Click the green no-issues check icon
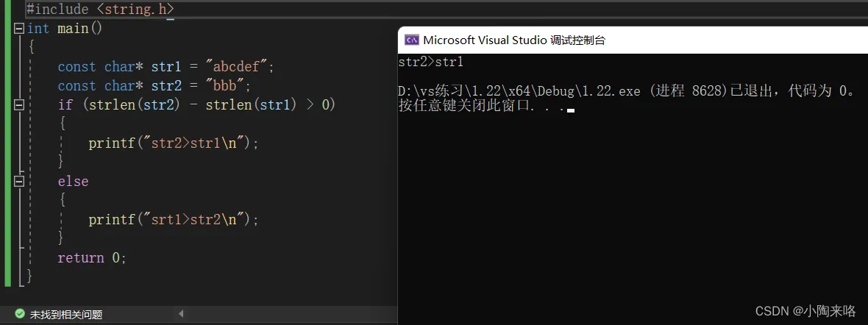The height and width of the screenshot is (325, 868). [x=20, y=314]
